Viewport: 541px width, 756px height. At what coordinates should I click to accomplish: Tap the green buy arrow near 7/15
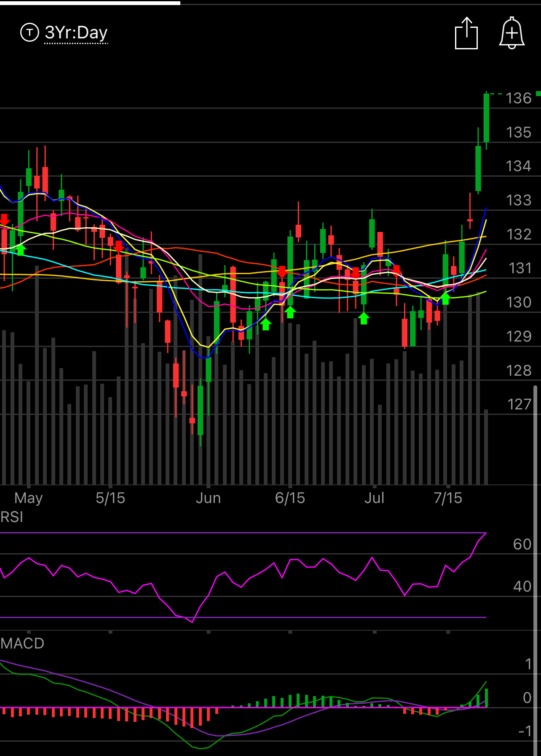(x=445, y=298)
